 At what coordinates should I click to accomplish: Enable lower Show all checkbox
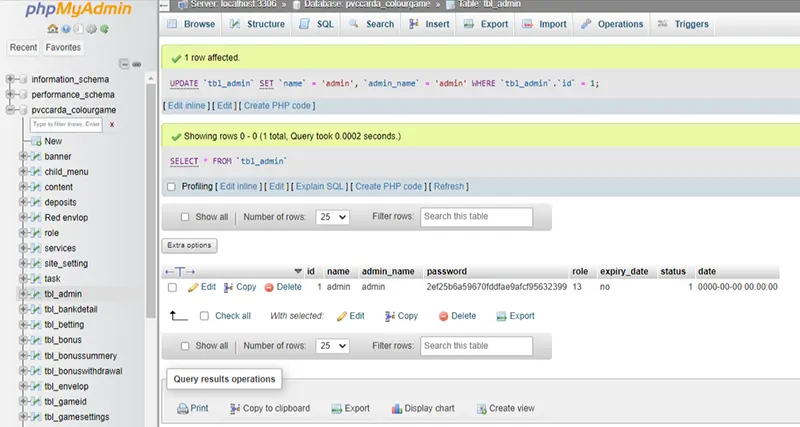(185, 346)
